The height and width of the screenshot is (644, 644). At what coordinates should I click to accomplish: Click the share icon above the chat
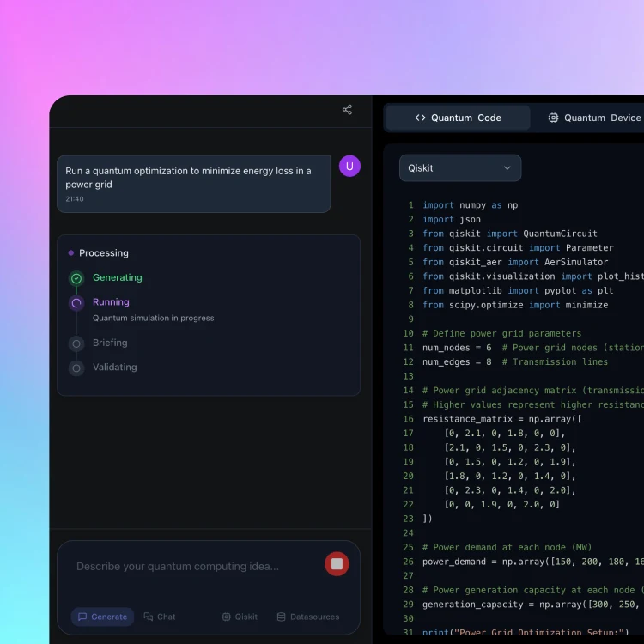tap(347, 110)
